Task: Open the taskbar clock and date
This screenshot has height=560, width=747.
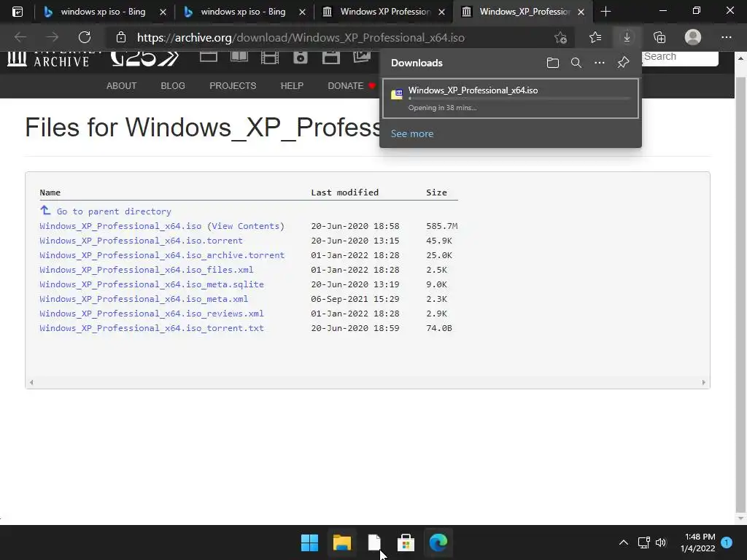Action: point(697,542)
